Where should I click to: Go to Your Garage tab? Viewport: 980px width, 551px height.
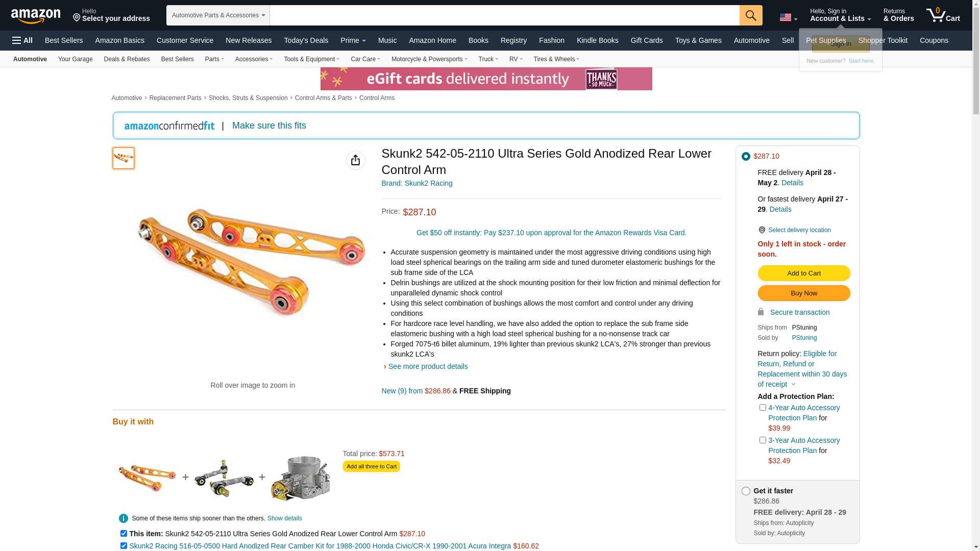76,59
